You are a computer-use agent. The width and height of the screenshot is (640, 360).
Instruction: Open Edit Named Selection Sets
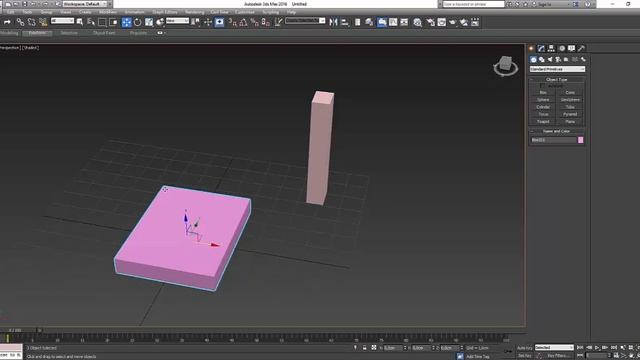[x=278, y=22]
